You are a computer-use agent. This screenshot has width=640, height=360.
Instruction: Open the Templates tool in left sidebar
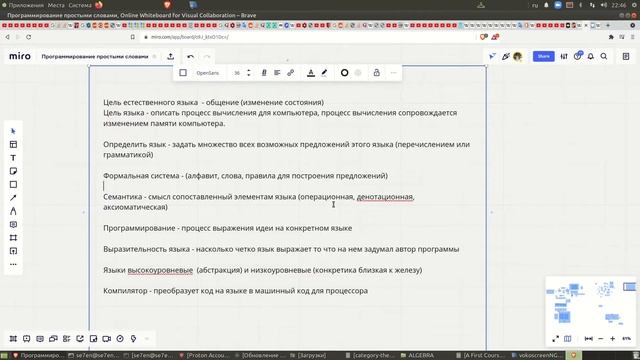coord(13,144)
